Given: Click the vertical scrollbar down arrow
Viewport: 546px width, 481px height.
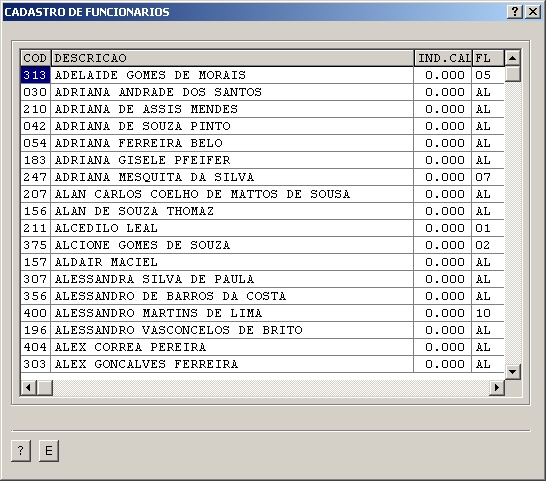Looking at the screenshot, I should (512, 372).
